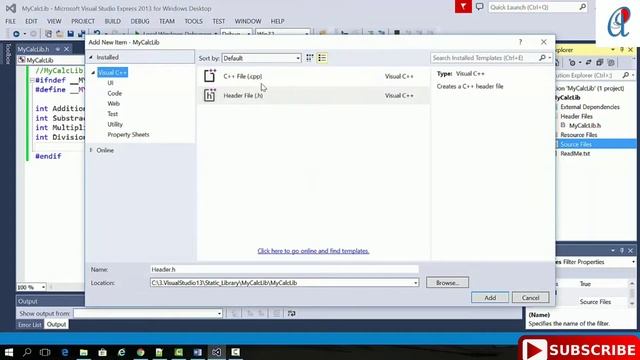Select Resource Files in Solution Explorer
The height and width of the screenshot is (360, 640).
[579, 135]
